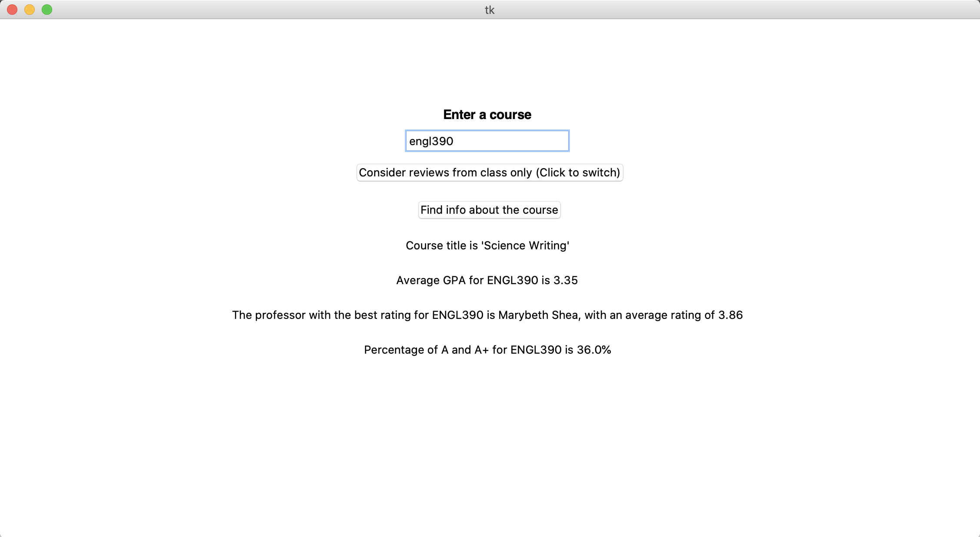Click '(Click to switch)' text on toggle button
The height and width of the screenshot is (537, 980).
click(578, 172)
